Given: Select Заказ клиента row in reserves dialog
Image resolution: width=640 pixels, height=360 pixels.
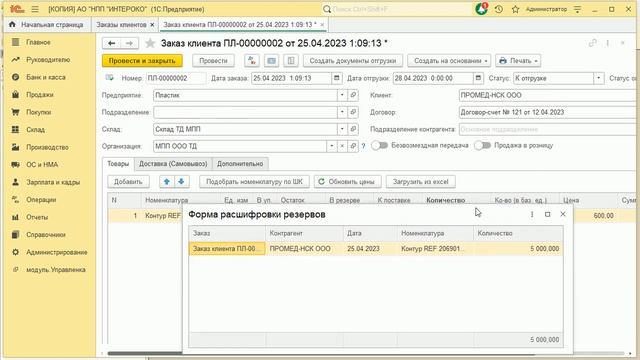Looking at the screenshot, I should tap(376, 249).
